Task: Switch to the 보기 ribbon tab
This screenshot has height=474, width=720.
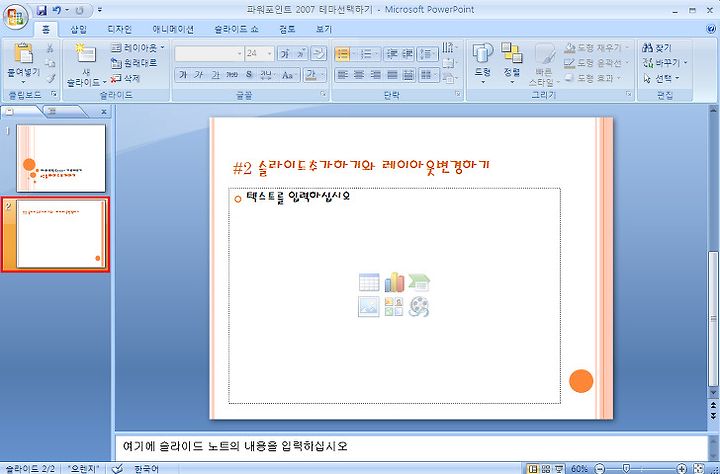Action: pos(324,29)
